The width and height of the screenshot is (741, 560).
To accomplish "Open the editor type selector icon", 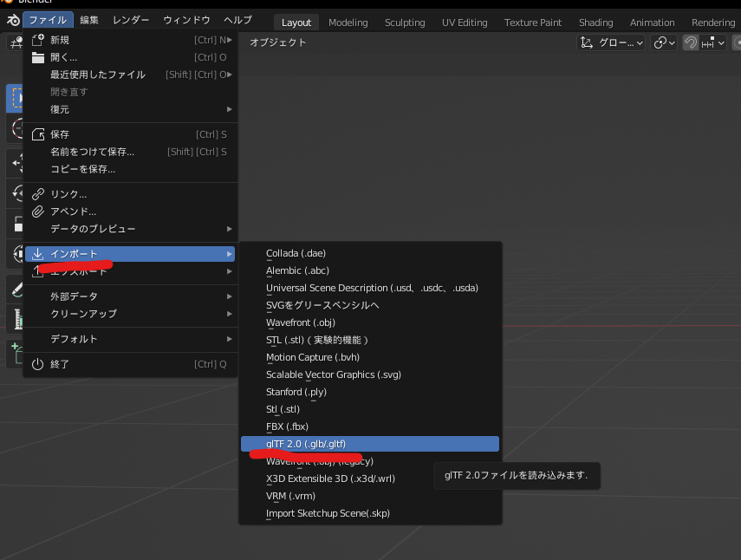I will (x=16, y=43).
